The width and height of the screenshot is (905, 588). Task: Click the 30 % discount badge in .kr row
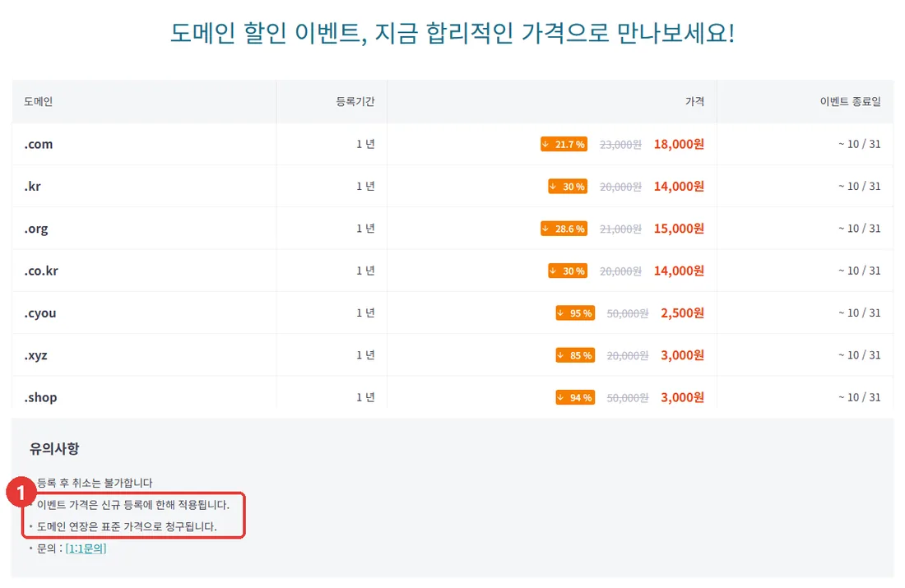point(568,187)
